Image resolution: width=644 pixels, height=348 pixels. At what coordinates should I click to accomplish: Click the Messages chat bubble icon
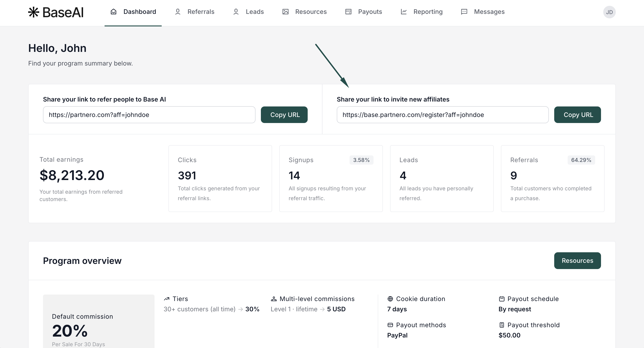464,12
